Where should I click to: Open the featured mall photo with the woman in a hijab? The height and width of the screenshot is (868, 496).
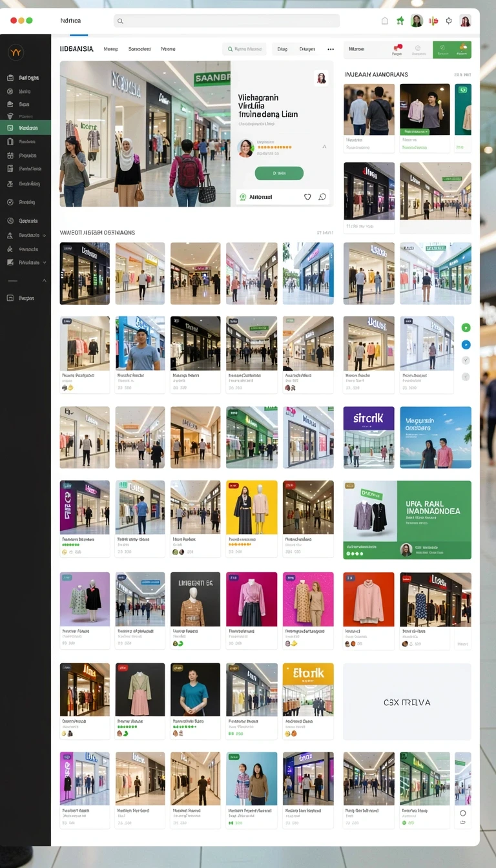[145, 134]
